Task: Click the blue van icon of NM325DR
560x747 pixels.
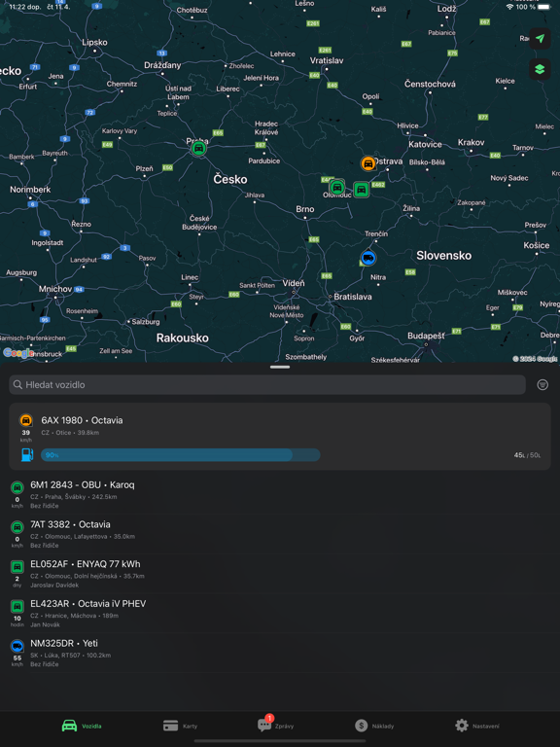Action: click(17, 646)
